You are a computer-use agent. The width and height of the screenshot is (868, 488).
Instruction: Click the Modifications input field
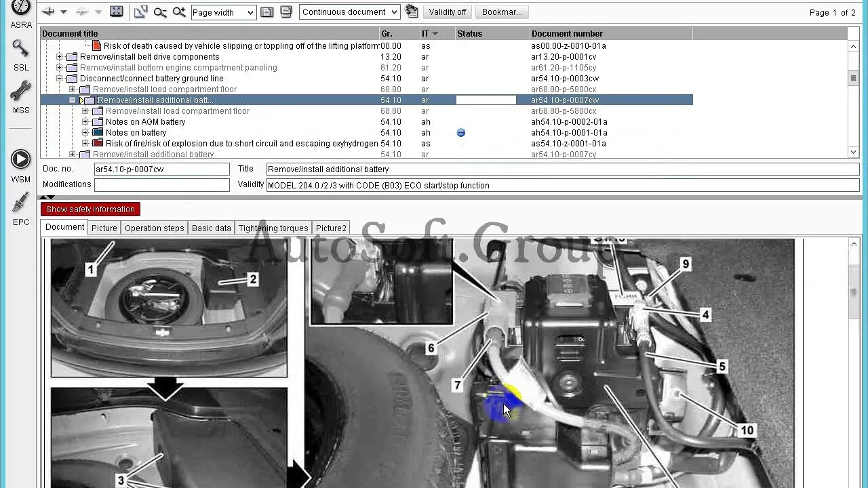point(161,185)
